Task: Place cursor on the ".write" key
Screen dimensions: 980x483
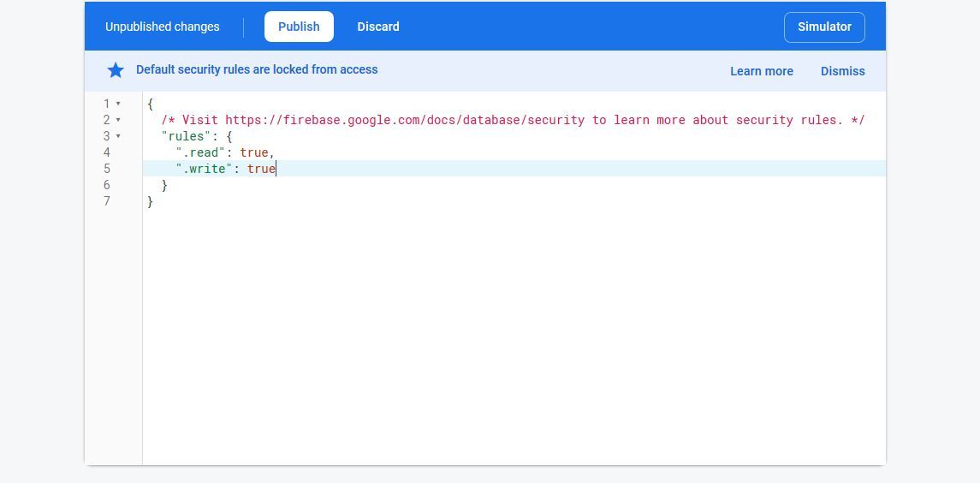Action: [204, 169]
